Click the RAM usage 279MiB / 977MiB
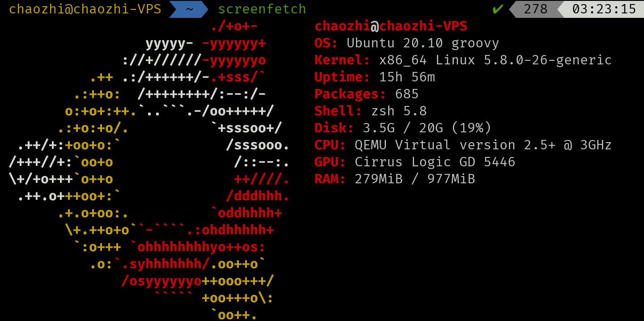This screenshot has height=321, width=644. (x=415, y=179)
